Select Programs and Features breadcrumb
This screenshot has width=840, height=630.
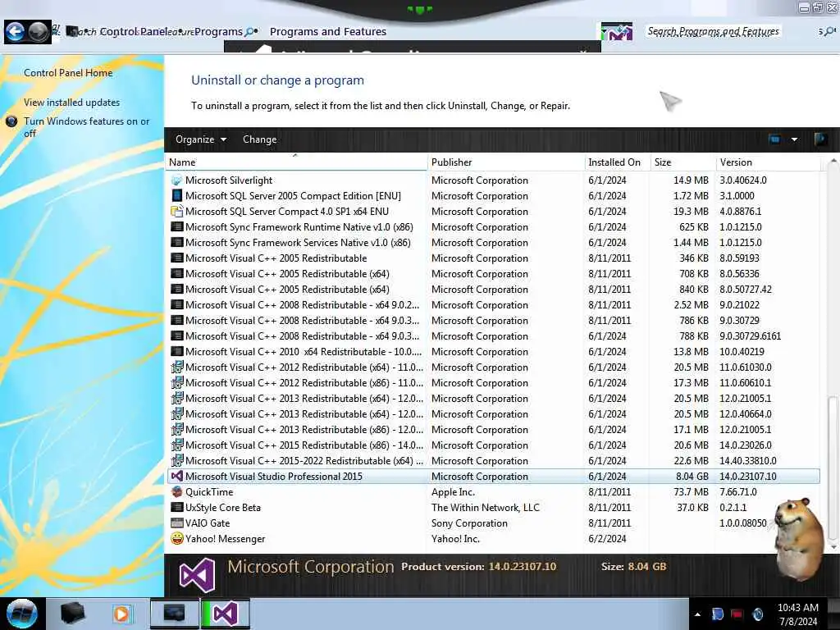[x=328, y=32]
